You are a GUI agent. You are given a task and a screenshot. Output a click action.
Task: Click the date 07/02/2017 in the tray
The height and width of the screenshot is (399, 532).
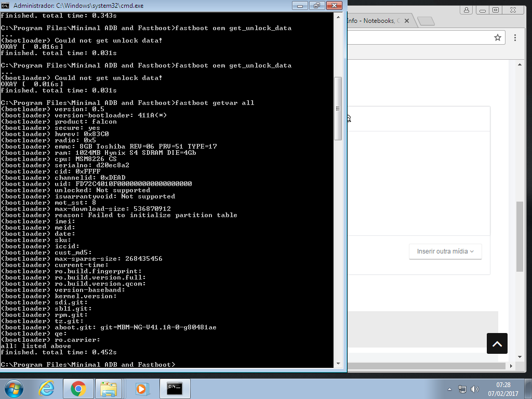(503, 394)
